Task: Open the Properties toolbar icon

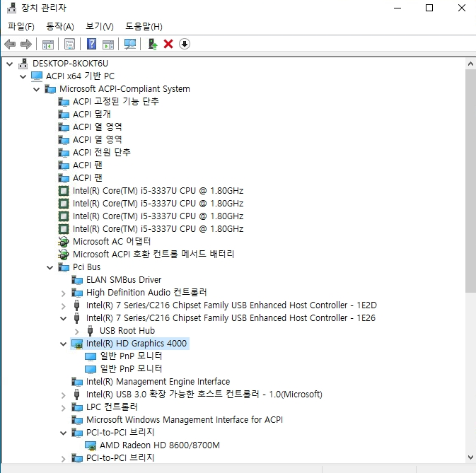Action: tap(69, 45)
